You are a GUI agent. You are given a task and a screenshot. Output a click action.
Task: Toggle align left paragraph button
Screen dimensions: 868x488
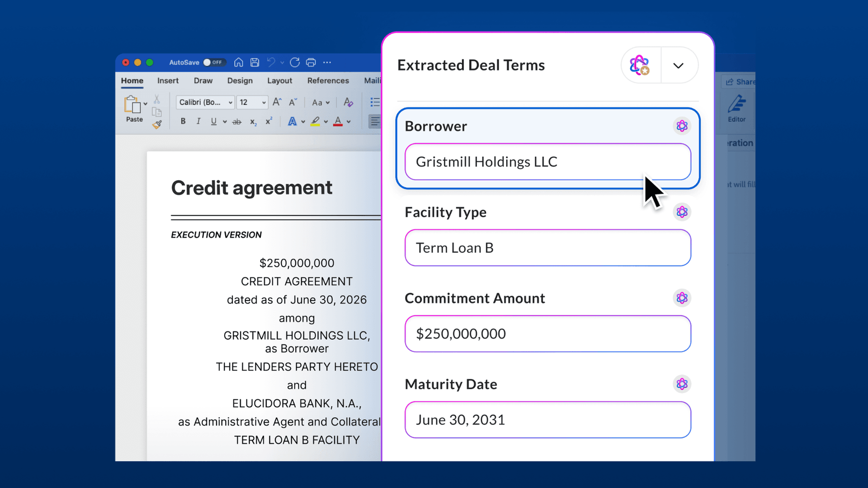click(x=374, y=121)
